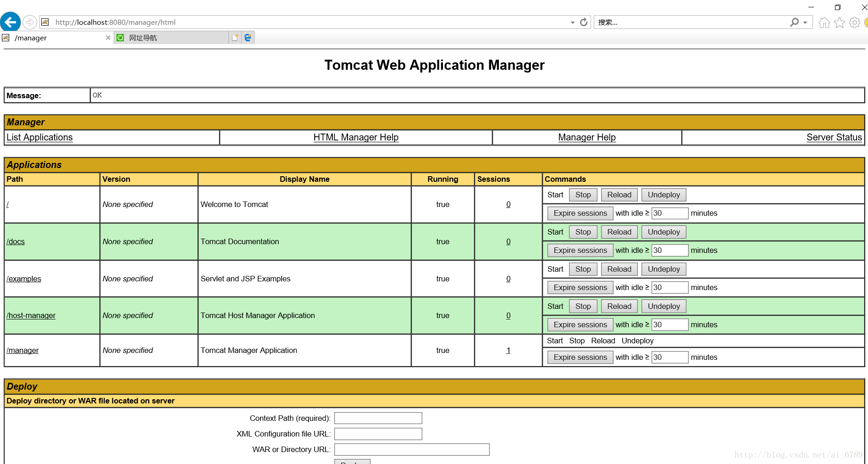Undeploy the Tomcat Documentation application
Screen dimensions: 868x464
pyautogui.click(x=663, y=232)
